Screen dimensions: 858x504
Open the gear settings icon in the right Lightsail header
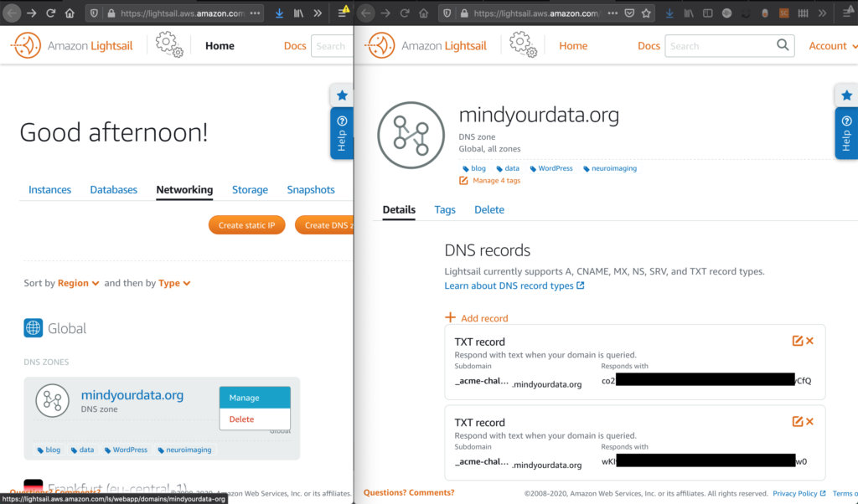523,45
